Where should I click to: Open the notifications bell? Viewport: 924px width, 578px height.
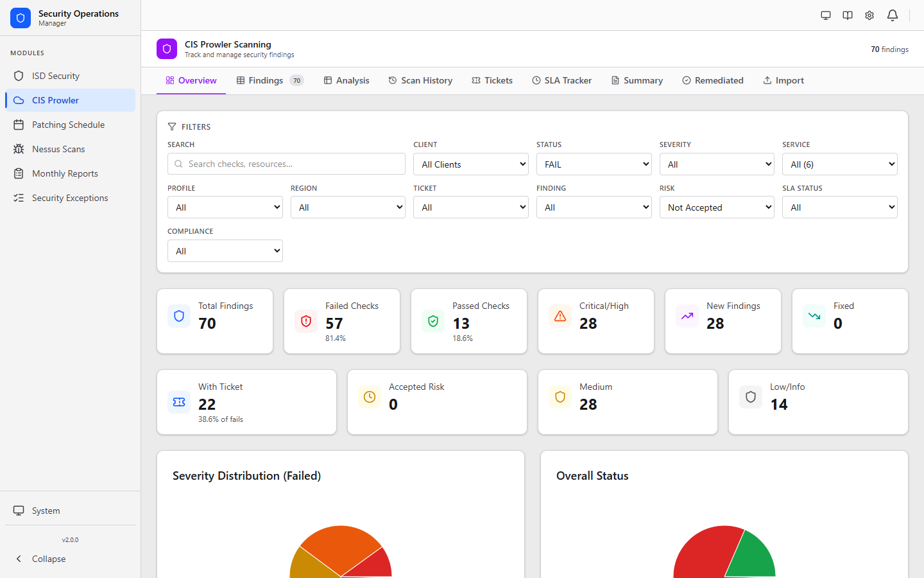point(893,15)
